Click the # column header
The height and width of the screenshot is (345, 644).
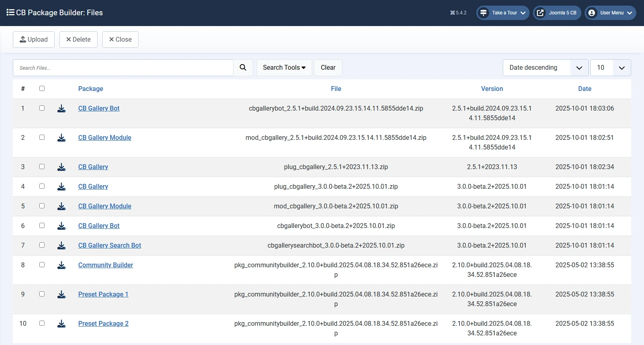click(x=23, y=89)
